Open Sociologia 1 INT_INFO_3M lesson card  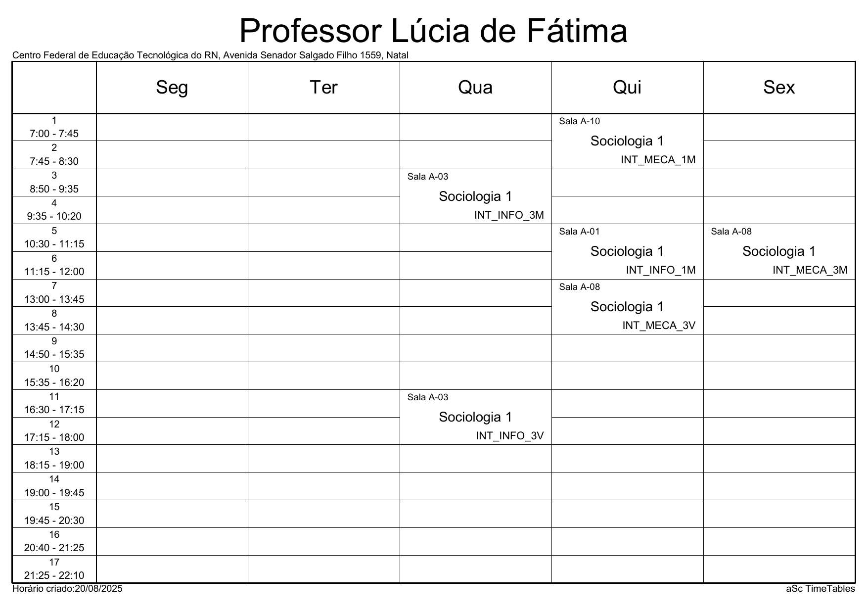[475, 197]
